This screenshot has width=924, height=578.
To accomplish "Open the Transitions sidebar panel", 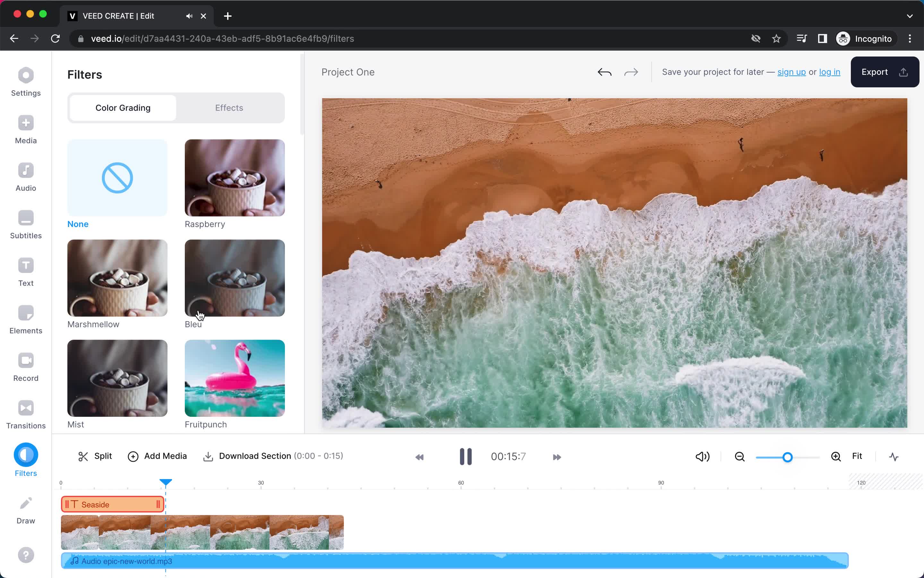I will tap(26, 415).
